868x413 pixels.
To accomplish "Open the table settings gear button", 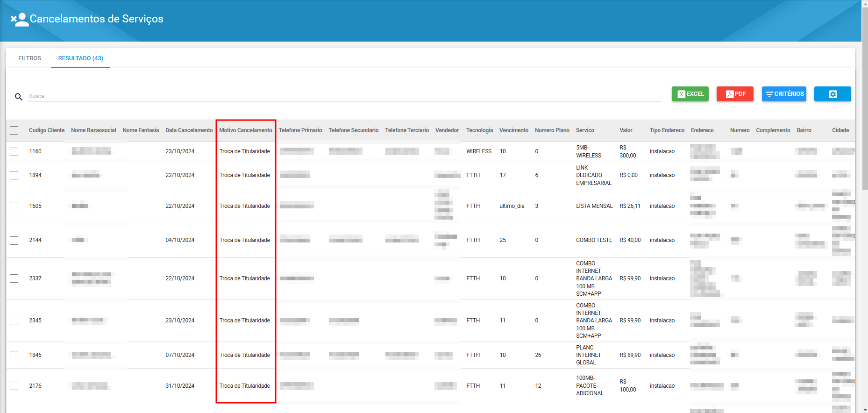I will (832, 94).
